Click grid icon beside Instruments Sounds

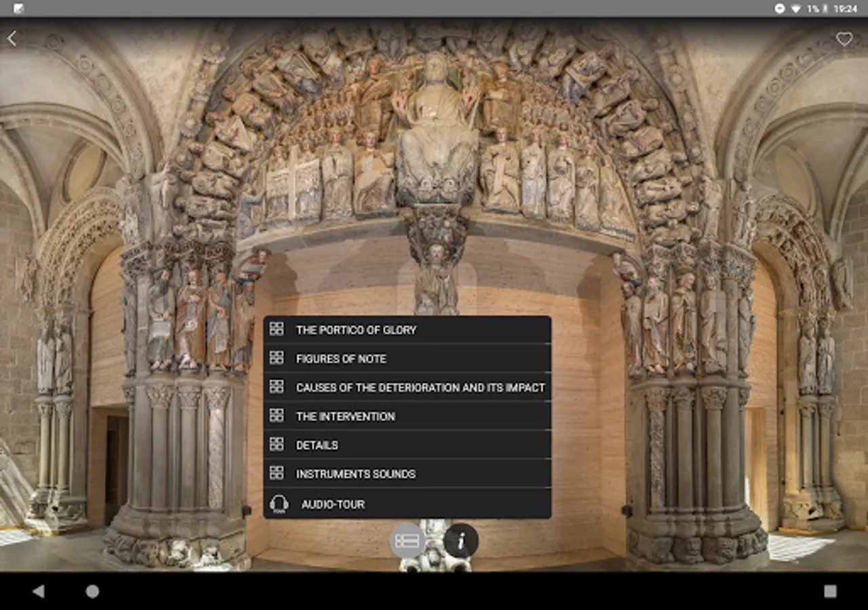(277, 473)
